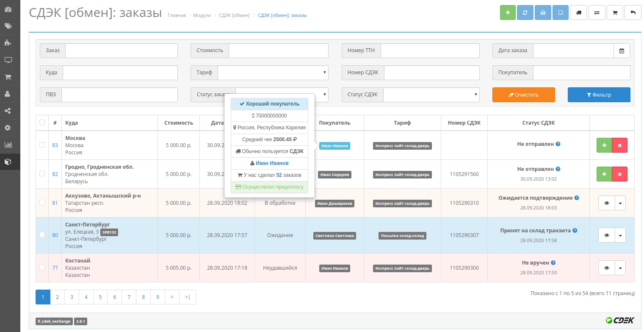Click help icon next to Не вручен
The image size is (644, 332).
(x=553, y=263)
